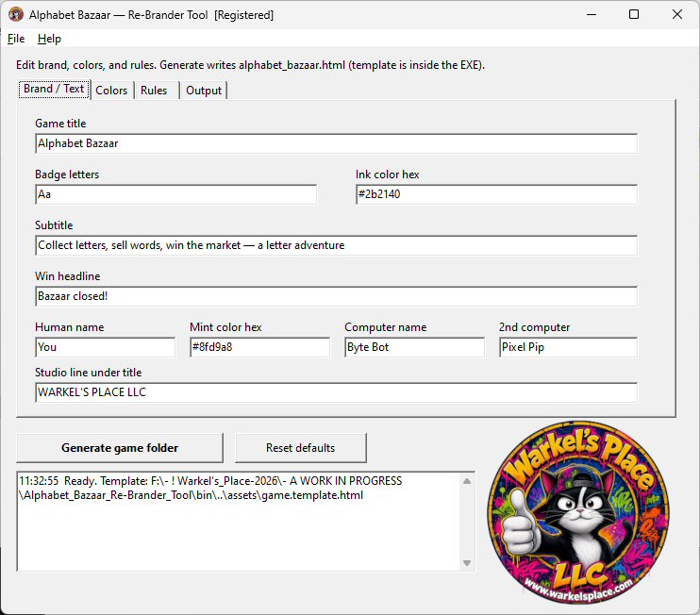Click the Subtitle input field
Image resolution: width=700 pixels, height=615 pixels.
[x=336, y=245]
